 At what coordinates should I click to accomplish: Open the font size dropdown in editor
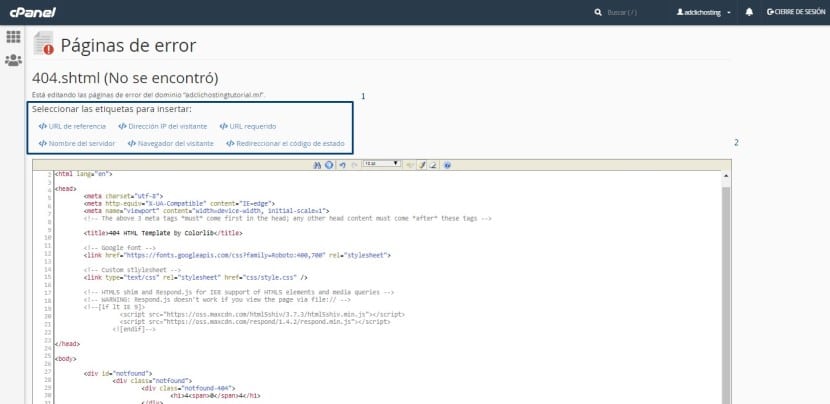click(x=382, y=164)
